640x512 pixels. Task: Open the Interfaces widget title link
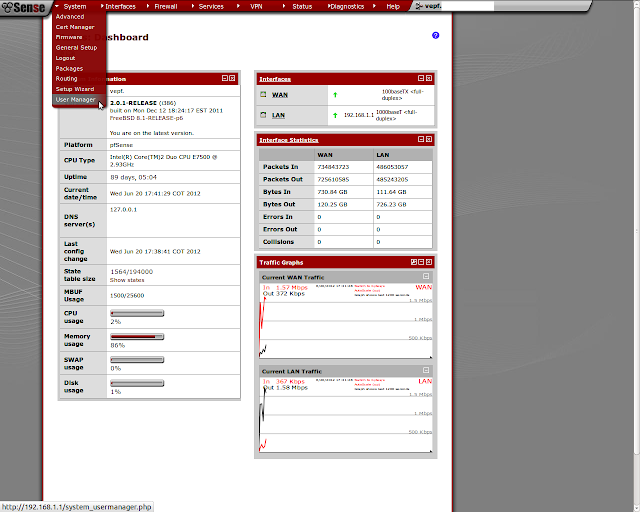[275, 79]
